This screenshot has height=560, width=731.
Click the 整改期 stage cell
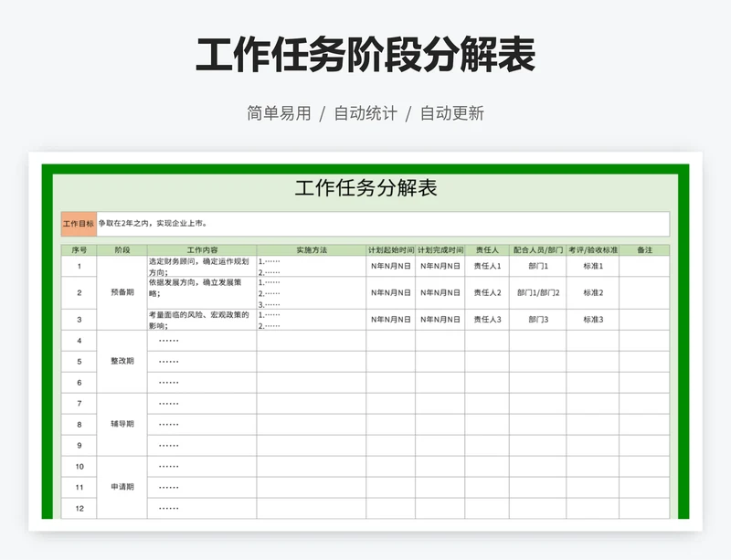click(x=122, y=361)
